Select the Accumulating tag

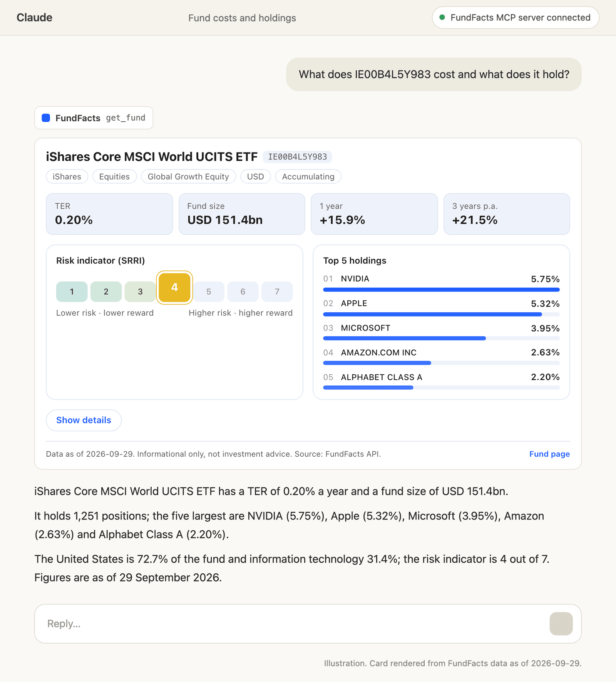click(x=308, y=176)
